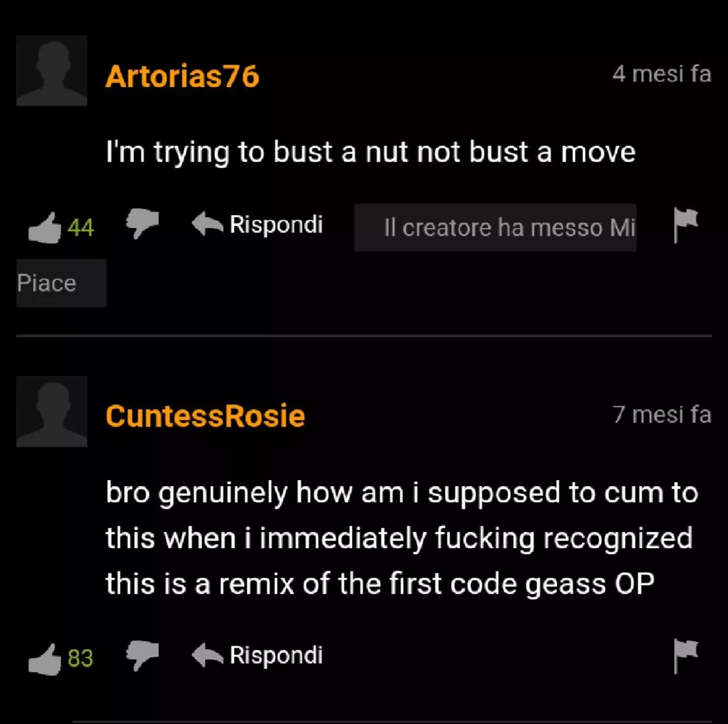Click 'Il creatore ha messo Mi' badge
728x724 pixels.
495,228
